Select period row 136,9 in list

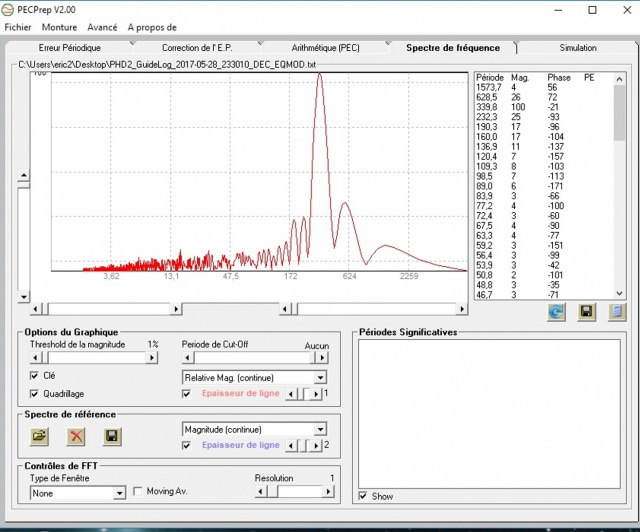[544, 147]
